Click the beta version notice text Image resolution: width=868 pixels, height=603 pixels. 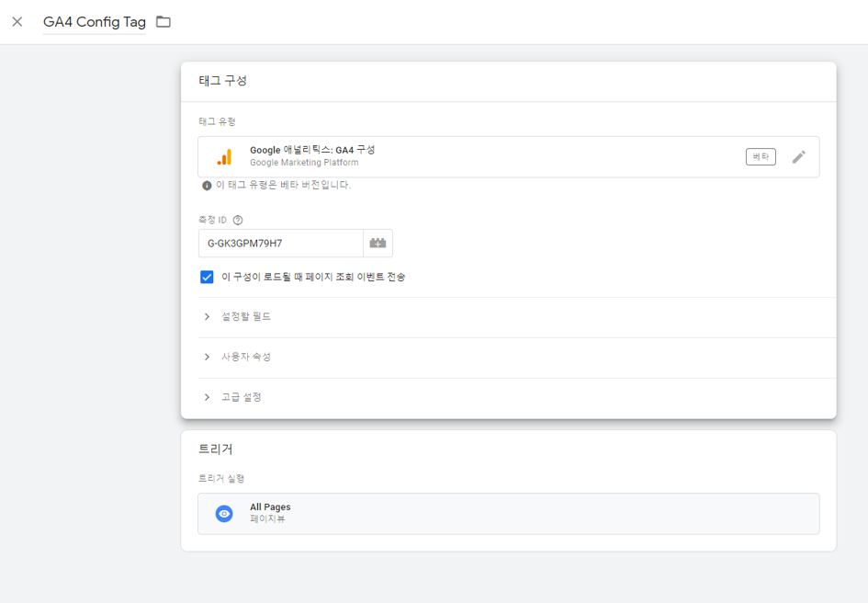pos(283,185)
